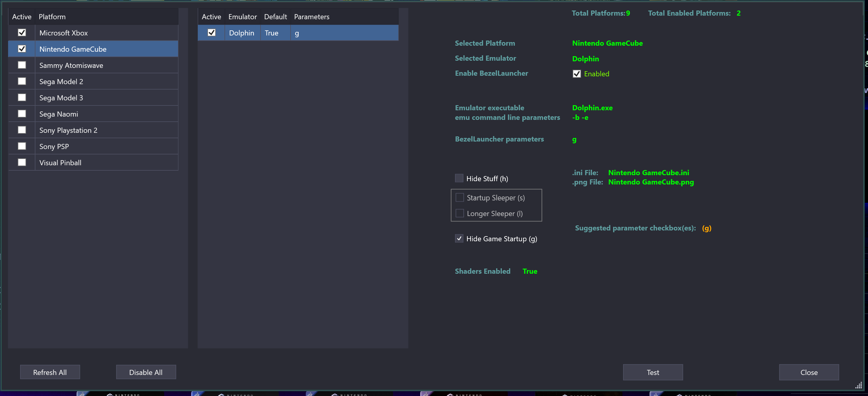Click the Total Enabled Platforms count
This screenshot has width=868, height=396.
tap(738, 13)
